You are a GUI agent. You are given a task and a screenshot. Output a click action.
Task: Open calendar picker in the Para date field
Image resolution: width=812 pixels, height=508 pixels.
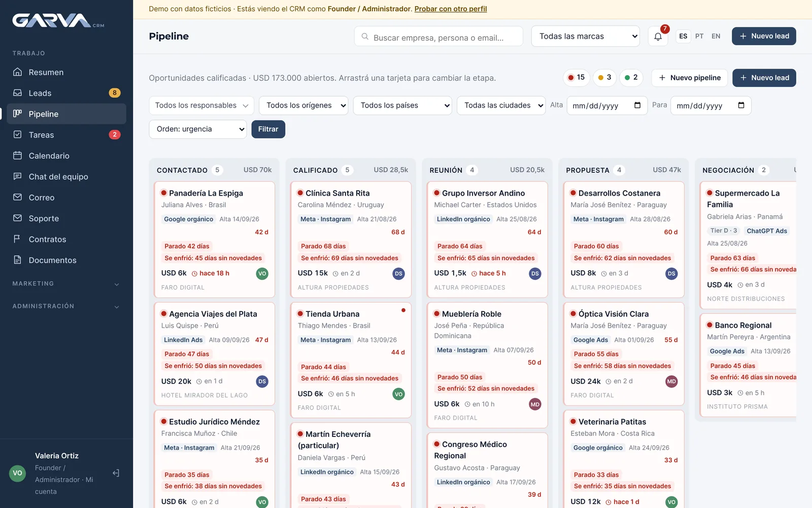pos(741,105)
